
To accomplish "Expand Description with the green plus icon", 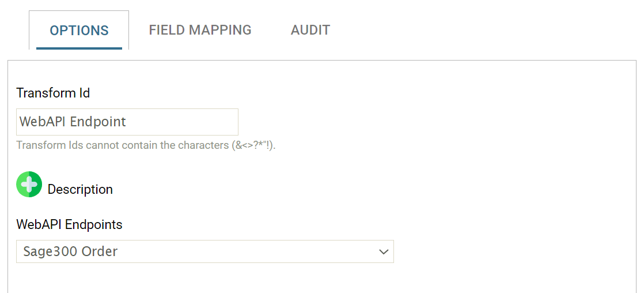I will (29, 185).
